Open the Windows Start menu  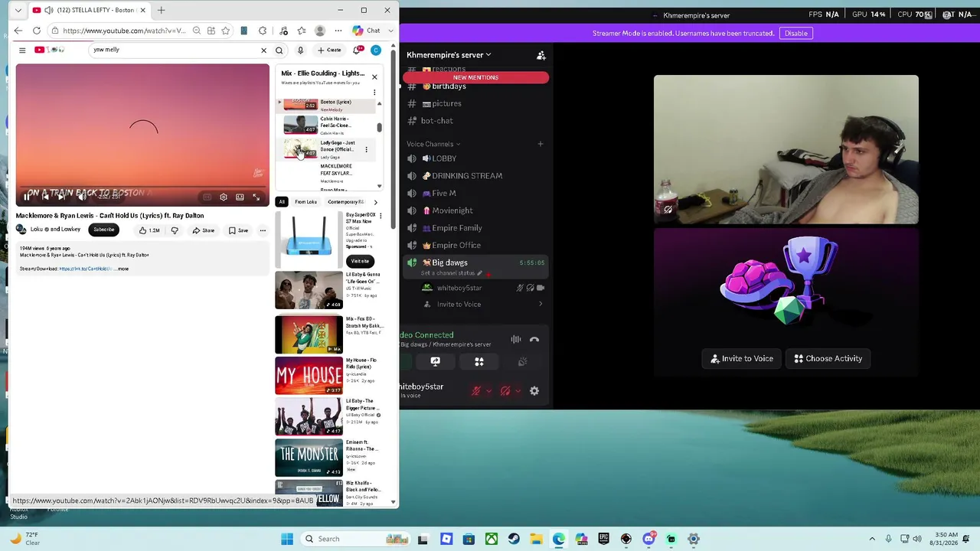287,539
